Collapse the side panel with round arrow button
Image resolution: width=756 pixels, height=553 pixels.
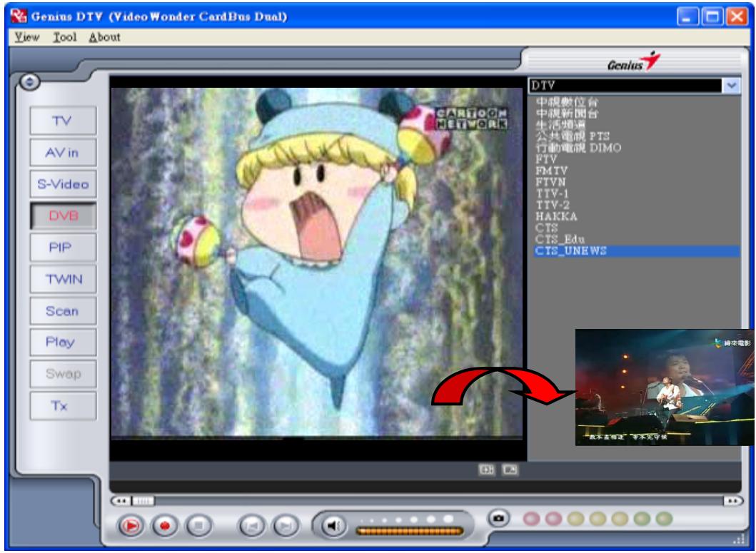29,83
